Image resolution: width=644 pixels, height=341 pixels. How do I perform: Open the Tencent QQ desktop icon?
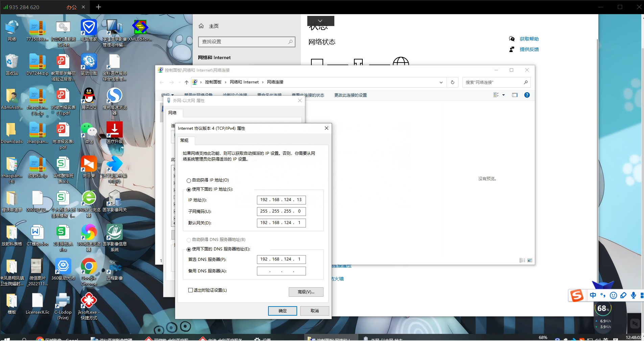coord(89,97)
